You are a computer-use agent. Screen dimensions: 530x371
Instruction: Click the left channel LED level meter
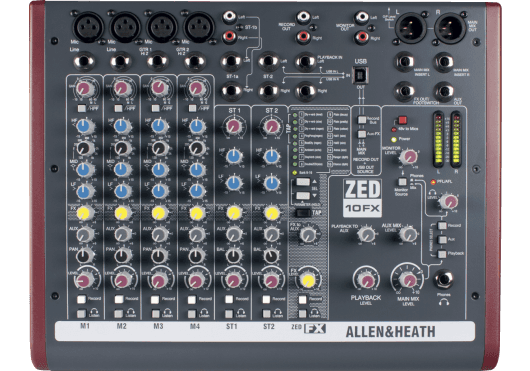438,139
